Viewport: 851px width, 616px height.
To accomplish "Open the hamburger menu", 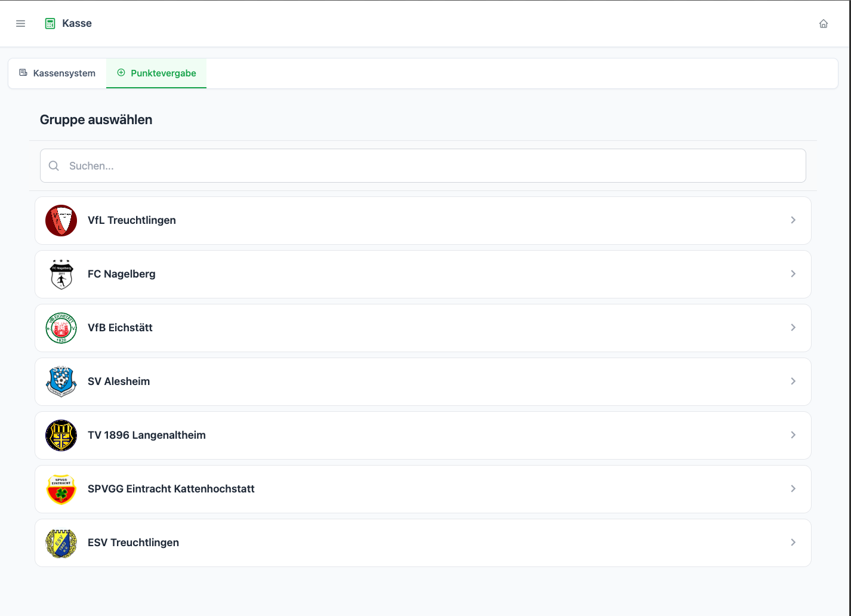I will 21,24.
